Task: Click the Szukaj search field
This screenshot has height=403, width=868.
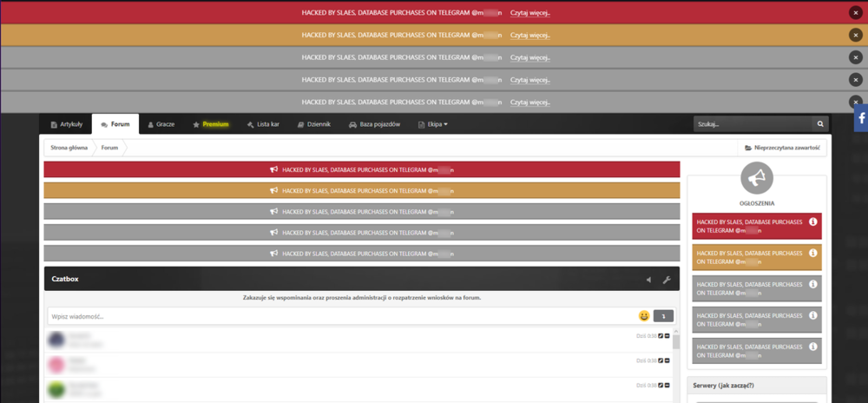Action: 753,124
